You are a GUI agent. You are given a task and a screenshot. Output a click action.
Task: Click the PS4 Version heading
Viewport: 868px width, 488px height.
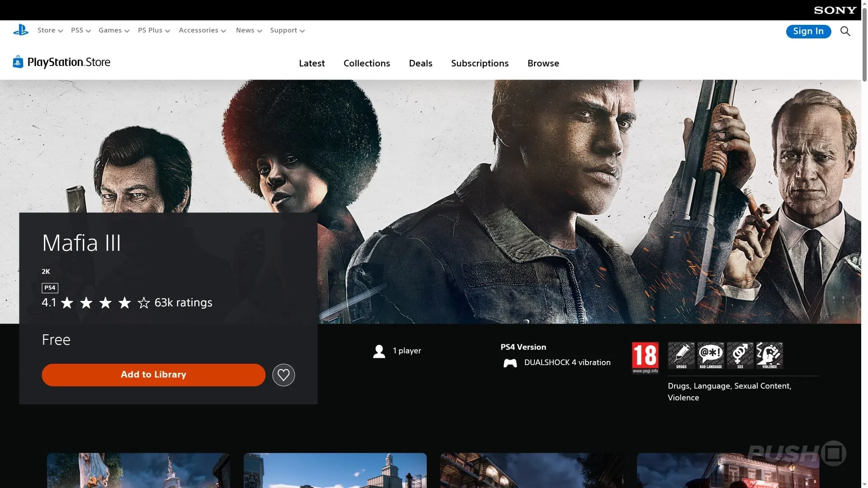coord(523,347)
